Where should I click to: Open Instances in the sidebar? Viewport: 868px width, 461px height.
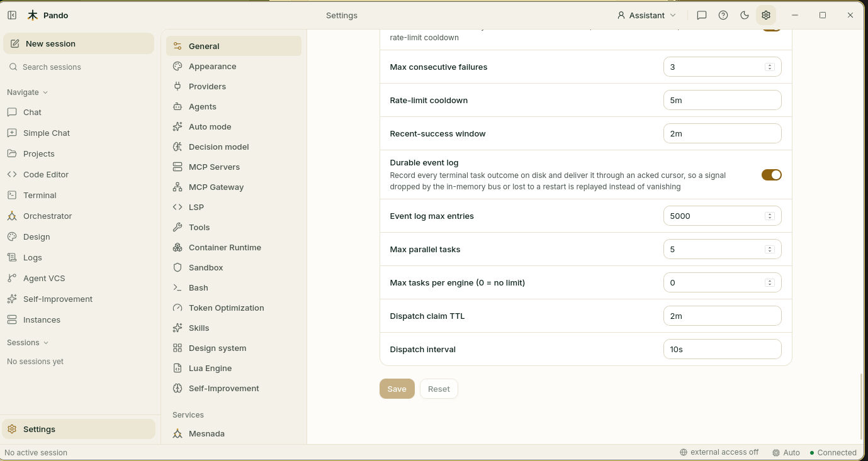(79, 319)
